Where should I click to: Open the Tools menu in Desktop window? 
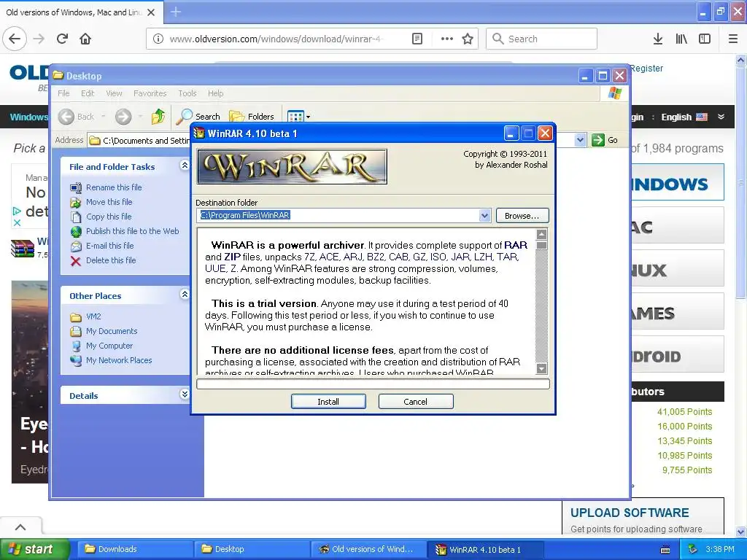point(187,93)
